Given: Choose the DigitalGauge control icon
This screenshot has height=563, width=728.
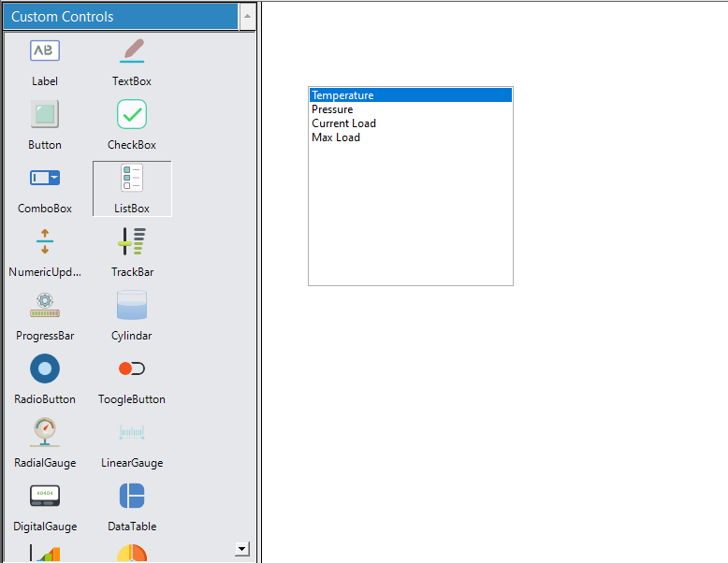Looking at the screenshot, I should pos(45,496).
